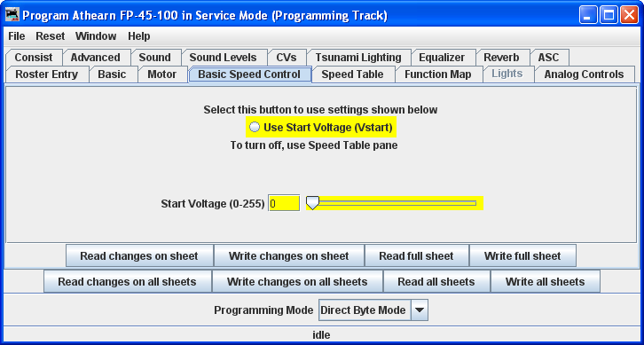Open the Window menu
This screenshot has width=644, height=345.
(96, 36)
